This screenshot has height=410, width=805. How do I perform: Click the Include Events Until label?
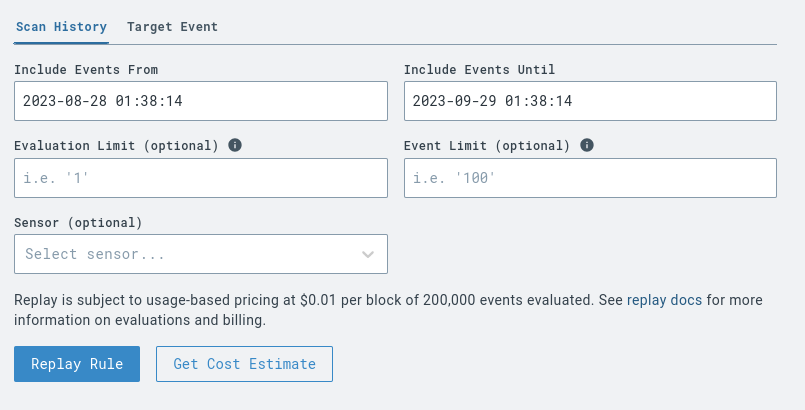(479, 69)
